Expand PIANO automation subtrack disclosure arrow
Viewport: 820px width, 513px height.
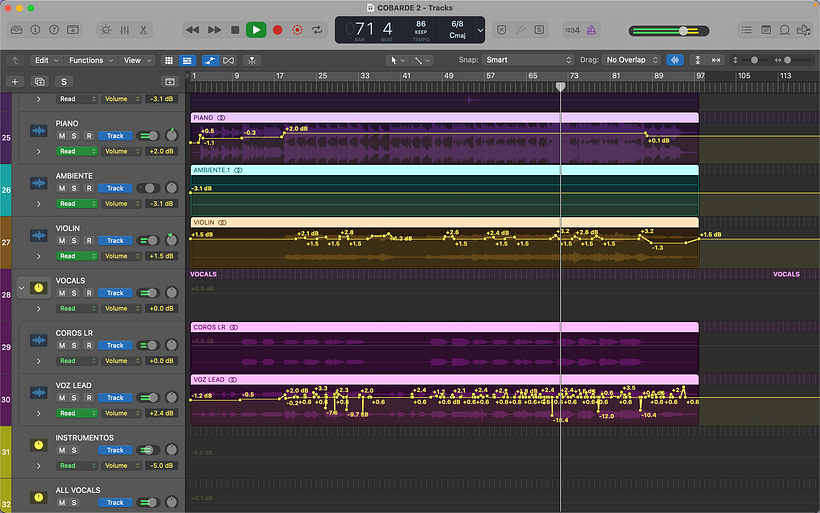tap(39, 152)
